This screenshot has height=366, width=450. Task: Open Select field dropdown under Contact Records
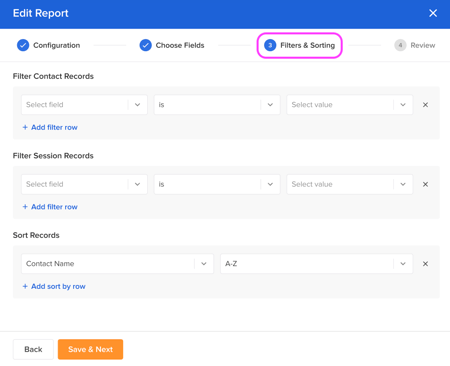tap(84, 105)
